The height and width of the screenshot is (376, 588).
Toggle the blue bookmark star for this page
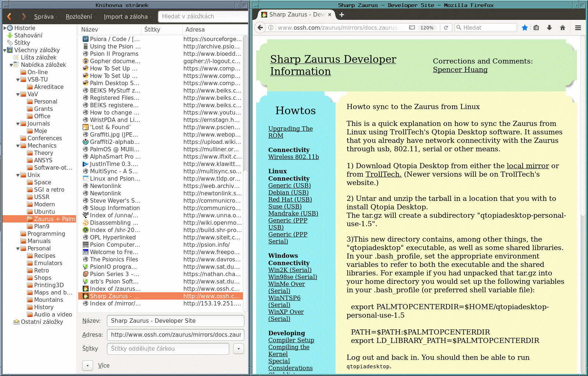click(x=524, y=28)
